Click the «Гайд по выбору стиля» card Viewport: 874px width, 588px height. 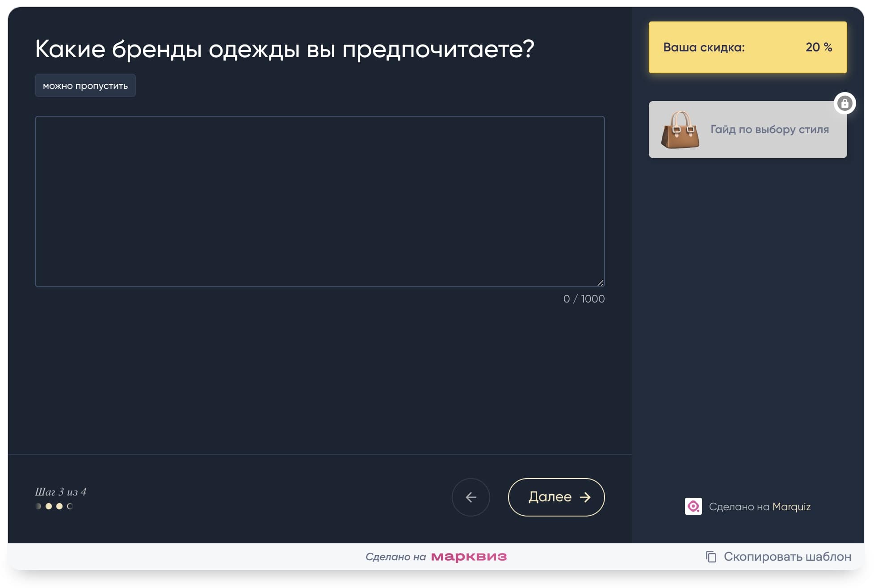point(747,130)
